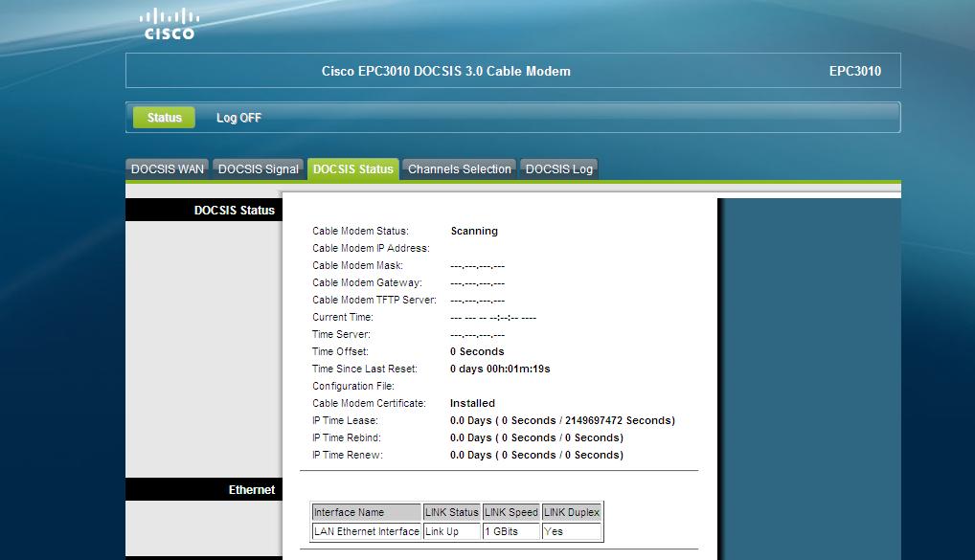Image resolution: width=975 pixels, height=560 pixels.
Task: Click the Scanning status value
Action: tap(474, 231)
